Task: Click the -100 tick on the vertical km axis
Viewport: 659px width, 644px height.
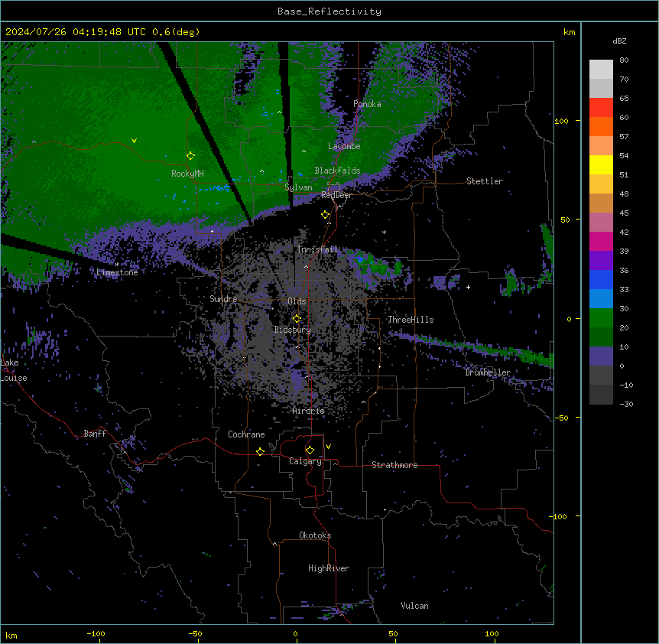Action: [x=559, y=516]
